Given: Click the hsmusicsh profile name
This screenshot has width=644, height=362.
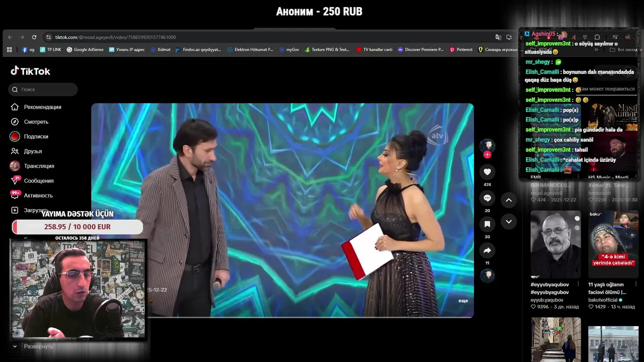Looking at the screenshot, I should (600, 193).
